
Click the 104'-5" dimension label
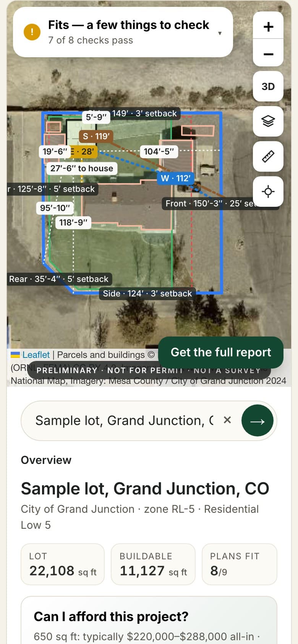[x=159, y=151]
